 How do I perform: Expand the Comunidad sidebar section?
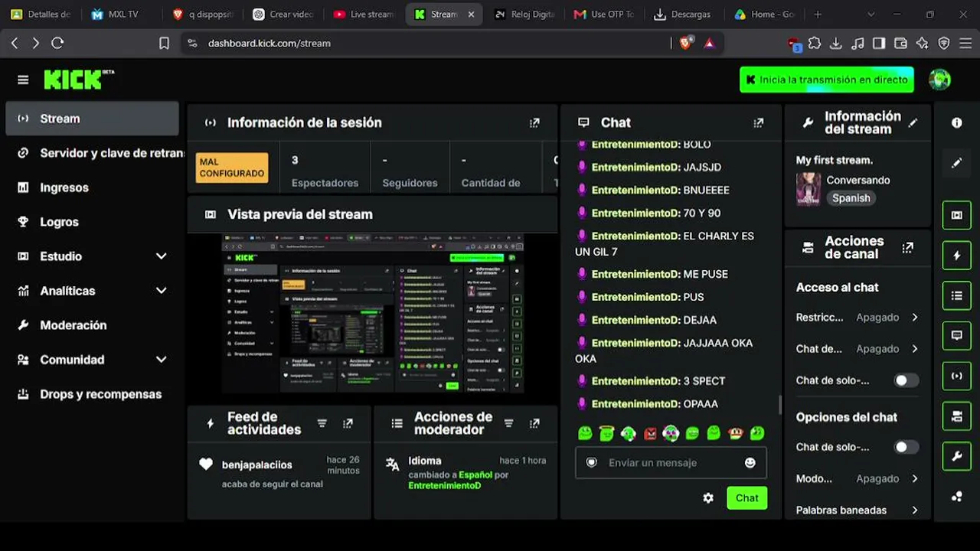[161, 360]
